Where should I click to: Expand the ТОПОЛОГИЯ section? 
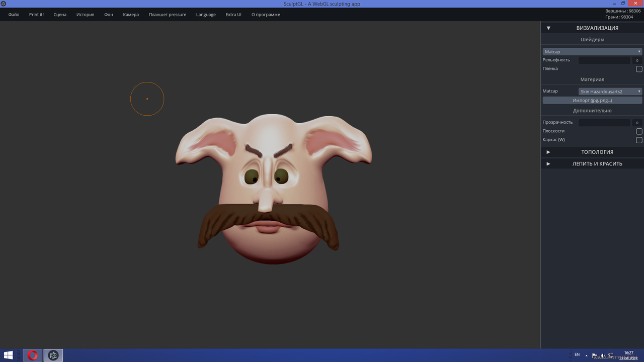593,152
